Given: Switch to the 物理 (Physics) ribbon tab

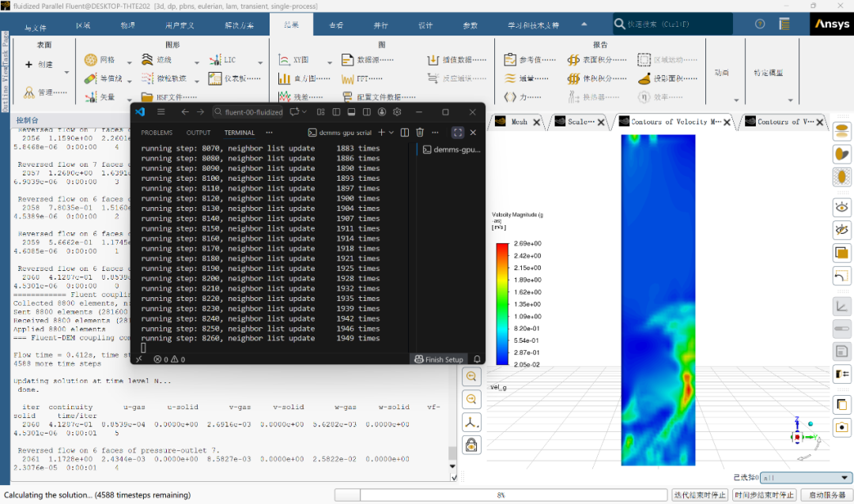Looking at the screenshot, I should [x=127, y=25].
